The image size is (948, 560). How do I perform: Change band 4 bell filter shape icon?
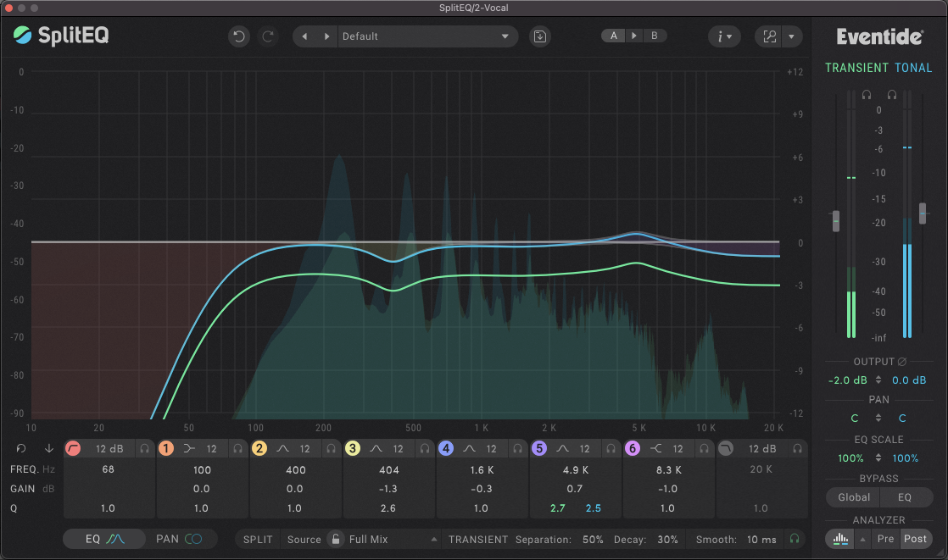(x=469, y=448)
